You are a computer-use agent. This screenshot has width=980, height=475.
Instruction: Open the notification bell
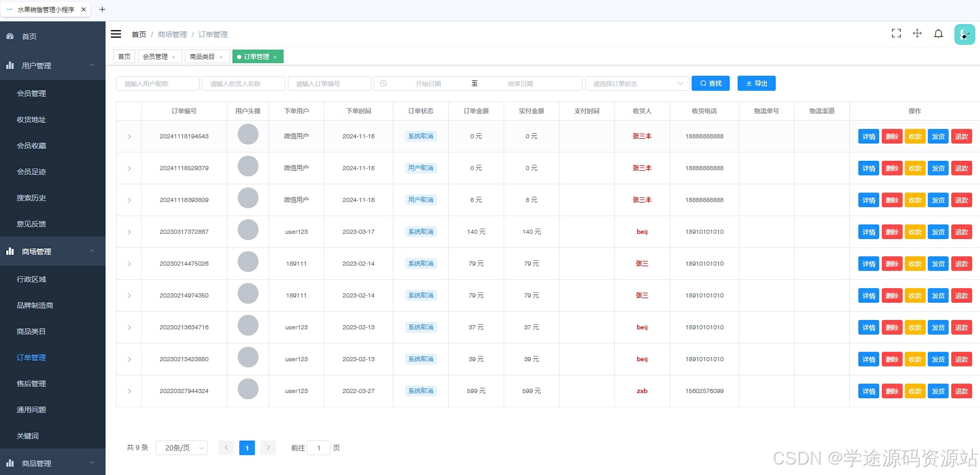tap(939, 34)
